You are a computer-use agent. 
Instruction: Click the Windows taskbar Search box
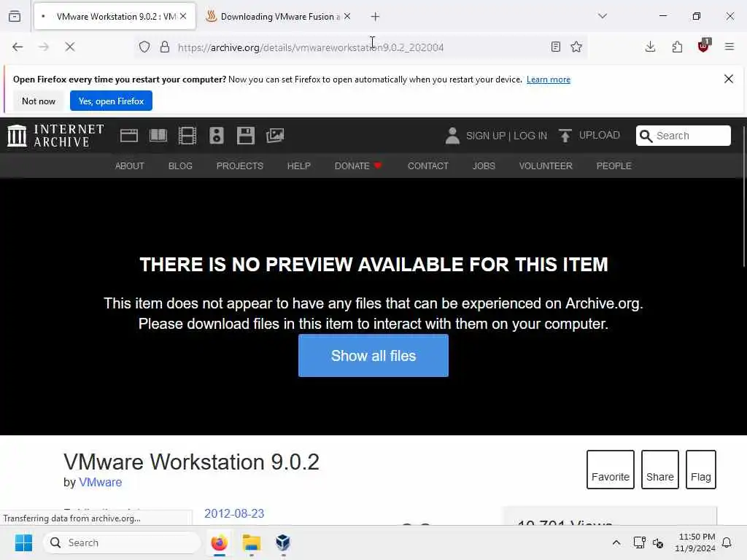122,542
